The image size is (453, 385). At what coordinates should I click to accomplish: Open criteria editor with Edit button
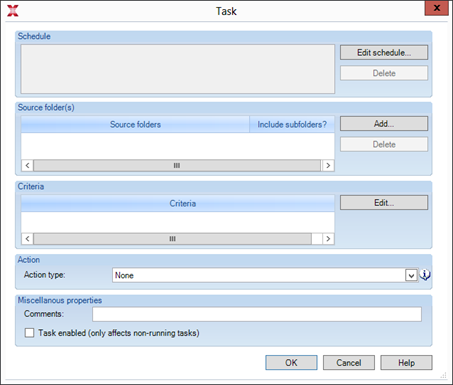[384, 203]
